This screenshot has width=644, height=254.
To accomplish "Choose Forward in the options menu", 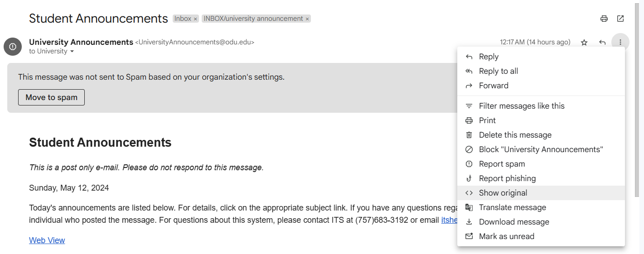I will [x=494, y=86].
